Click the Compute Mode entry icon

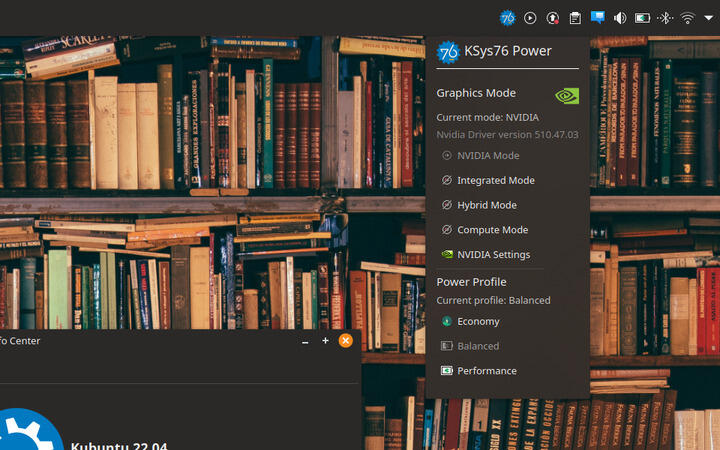(447, 230)
